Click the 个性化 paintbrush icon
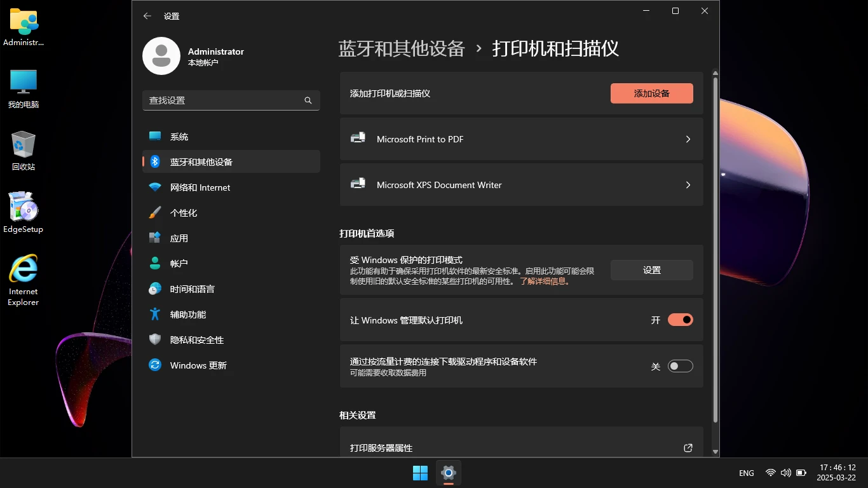This screenshot has height=488, width=868. 155,213
